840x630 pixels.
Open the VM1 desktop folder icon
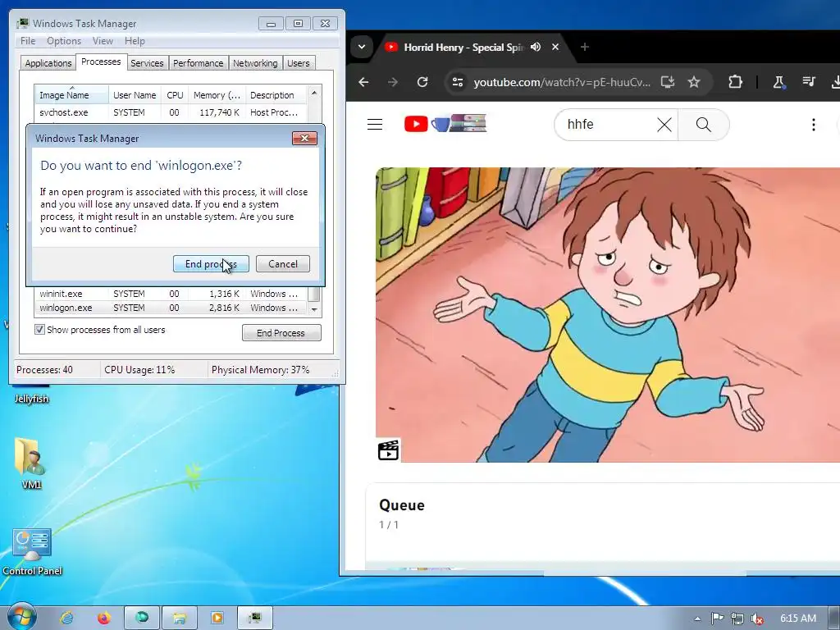pyautogui.click(x=31, y=463)
